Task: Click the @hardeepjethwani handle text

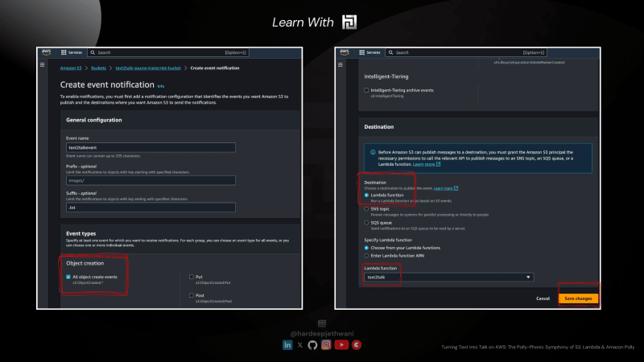Action: [x=322, y=334]
